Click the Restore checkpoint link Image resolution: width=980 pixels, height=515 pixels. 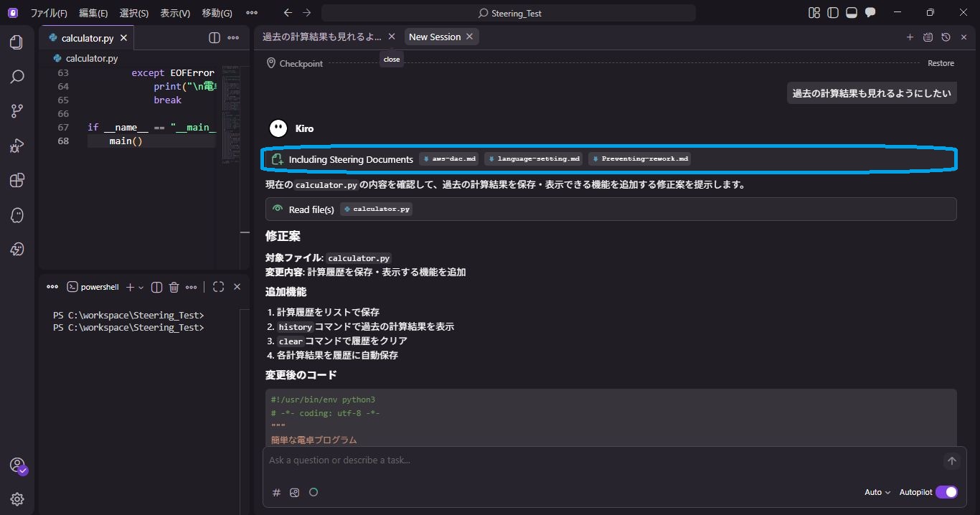pos(941,63)
